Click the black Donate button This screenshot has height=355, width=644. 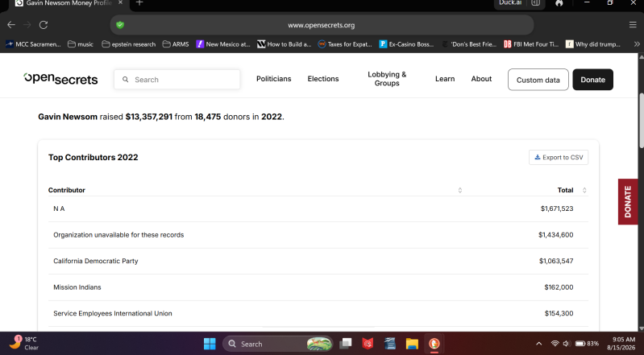[x=592, y=80]
